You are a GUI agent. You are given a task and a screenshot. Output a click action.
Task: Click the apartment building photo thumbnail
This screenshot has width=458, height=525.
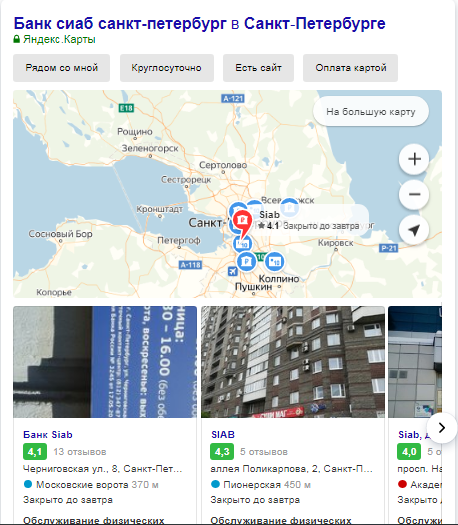(x=293, y=362)
